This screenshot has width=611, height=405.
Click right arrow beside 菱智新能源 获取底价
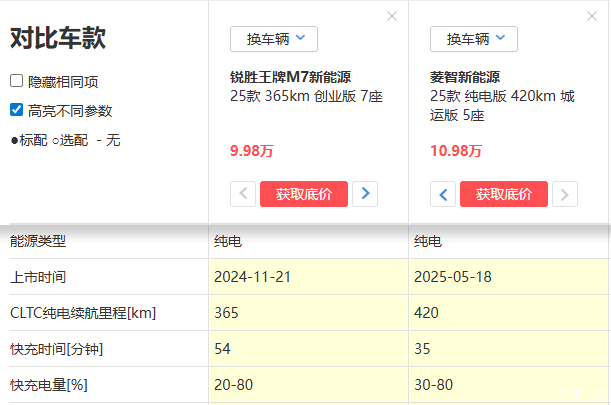[566, 194]
